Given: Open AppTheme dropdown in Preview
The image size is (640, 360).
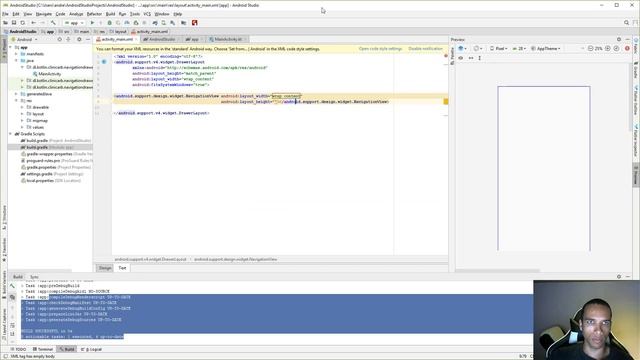Looking at the screenshot, I should (x=545, y=49).
